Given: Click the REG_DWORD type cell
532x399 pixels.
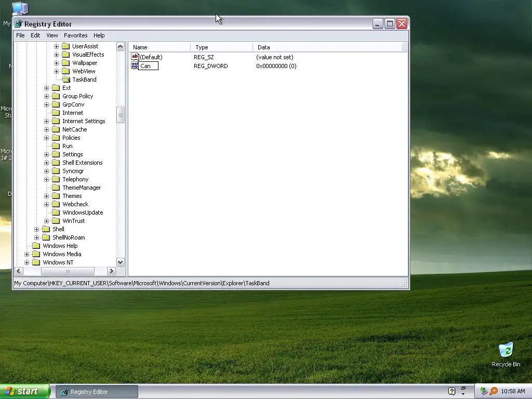Looking at the screenshot, I should (211, 66).
